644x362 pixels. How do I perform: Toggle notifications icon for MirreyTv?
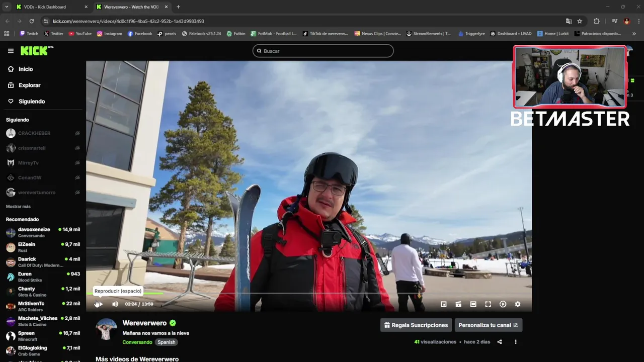pyautogui.click(x=77, y=163)
